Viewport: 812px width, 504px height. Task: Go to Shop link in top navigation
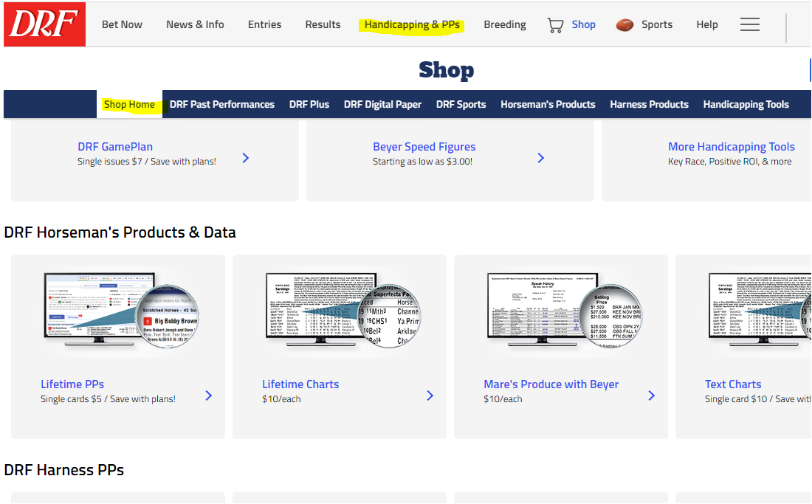click(x=583, y=24)
